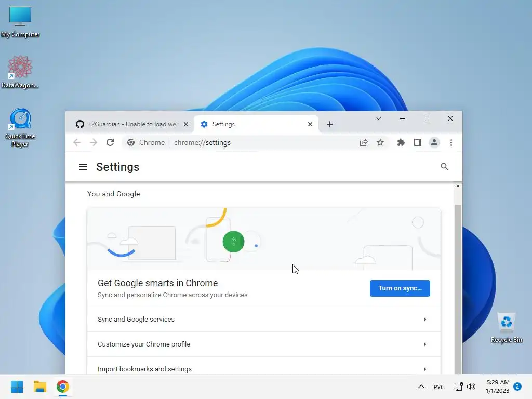Select the Settings tab

(x=256, y=124)
